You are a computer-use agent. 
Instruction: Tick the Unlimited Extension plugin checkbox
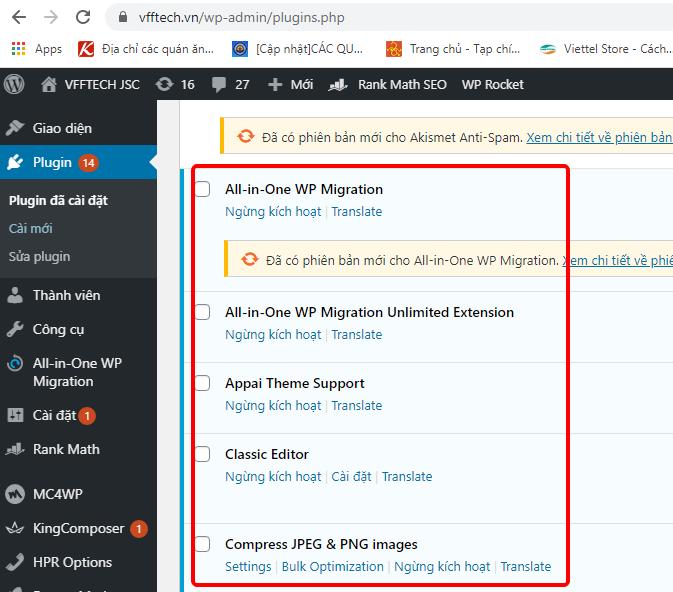[202, 312]
